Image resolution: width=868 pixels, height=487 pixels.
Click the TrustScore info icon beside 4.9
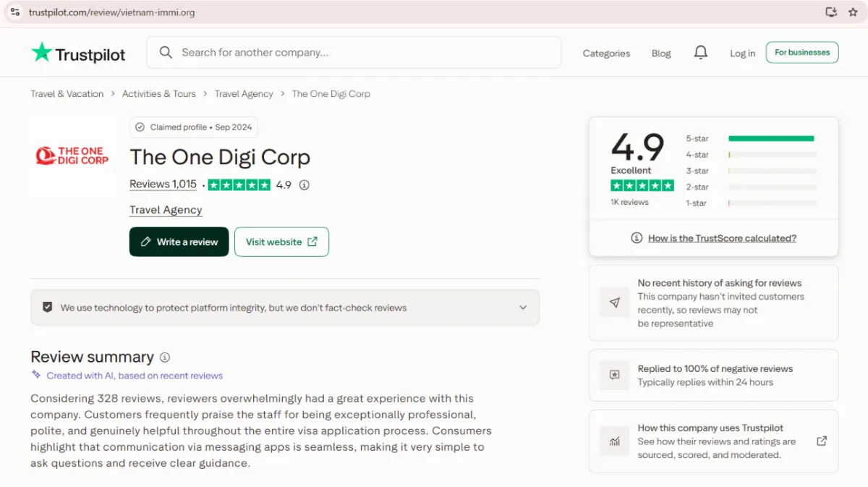[x=305, y=185]
